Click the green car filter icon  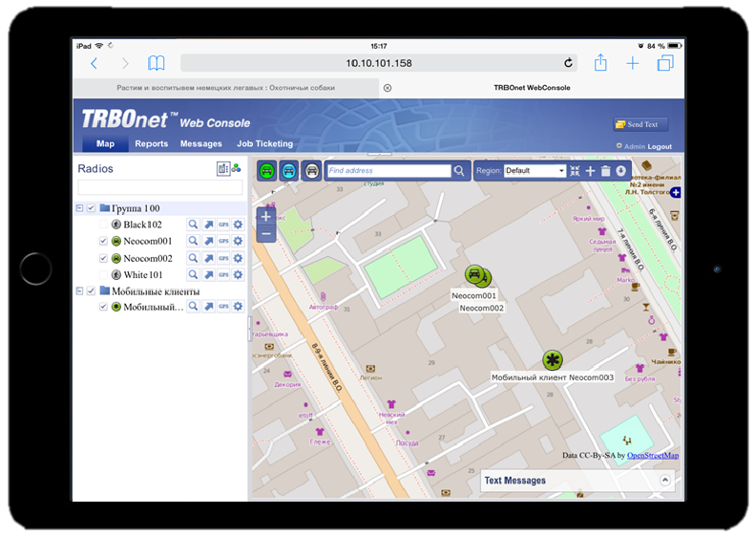tap(266, 170)
